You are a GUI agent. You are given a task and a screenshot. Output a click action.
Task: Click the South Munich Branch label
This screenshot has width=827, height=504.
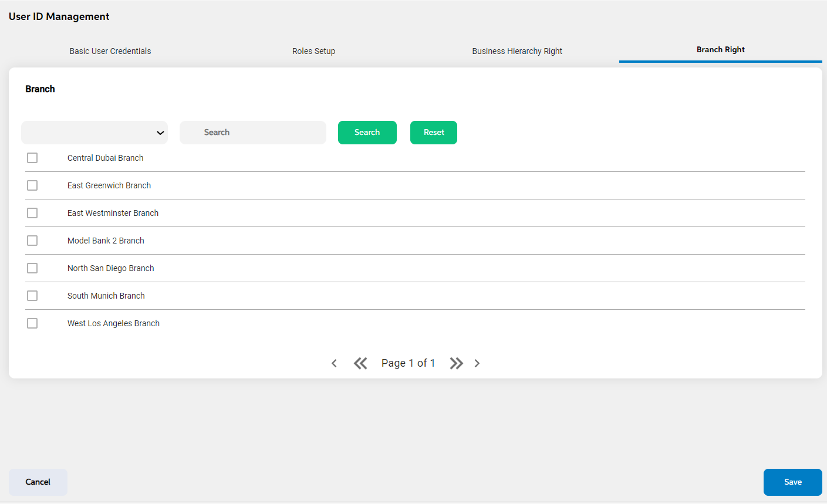(x=106, y=296)
